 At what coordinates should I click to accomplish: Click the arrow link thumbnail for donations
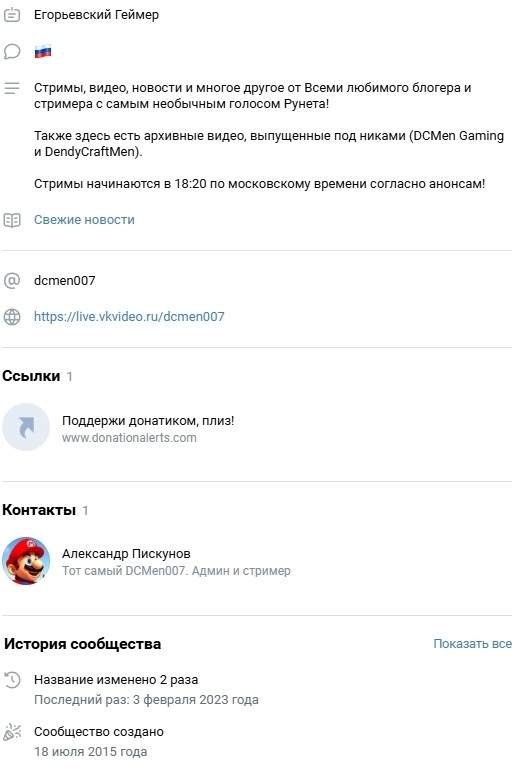click(x=26, y=427)
